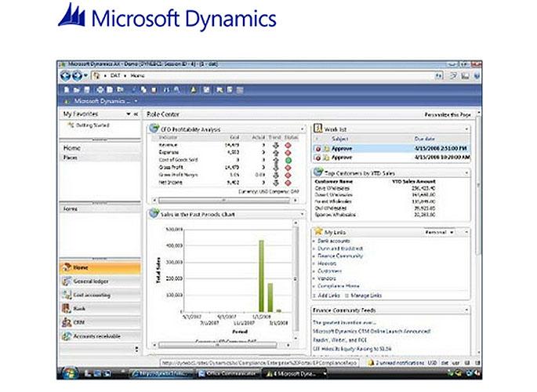Go back with the blue Back arrow
The image size is (537, 392).
point(65,76)
